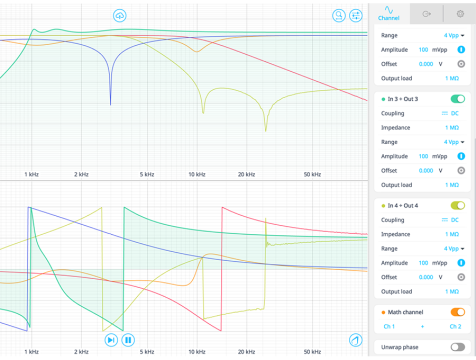Image resolution: width=476 pixels, height=360 pixels.
Task: Switch to the Channel tab
Action: [x=389, y=14]
